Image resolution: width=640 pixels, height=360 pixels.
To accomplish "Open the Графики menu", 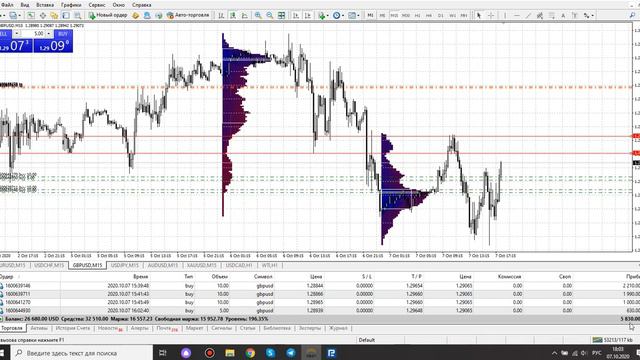I will (71, 5).
